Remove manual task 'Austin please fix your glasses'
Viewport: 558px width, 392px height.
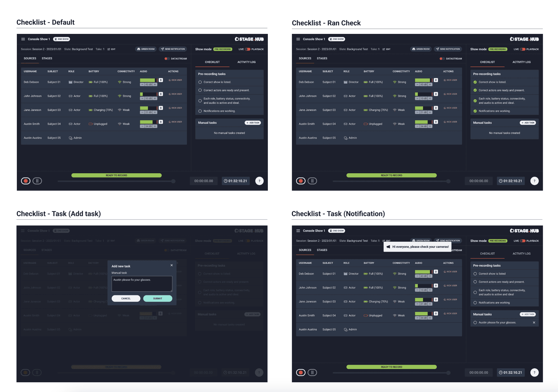(534, 323)
